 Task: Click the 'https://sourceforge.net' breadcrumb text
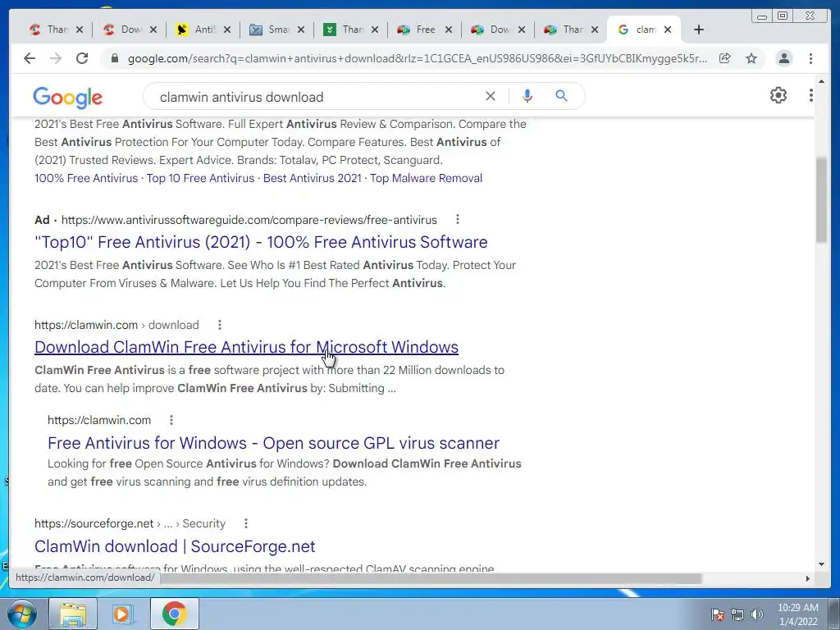[x=94, y=523]
